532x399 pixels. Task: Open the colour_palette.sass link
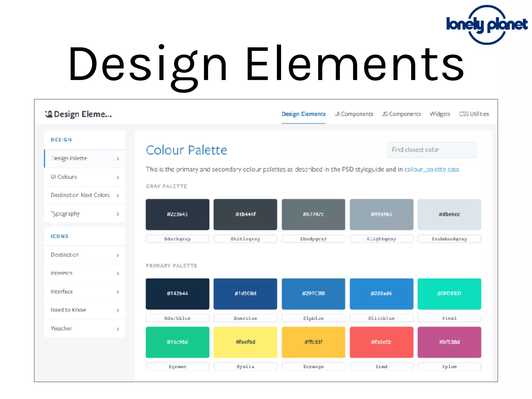coord(432,169)
